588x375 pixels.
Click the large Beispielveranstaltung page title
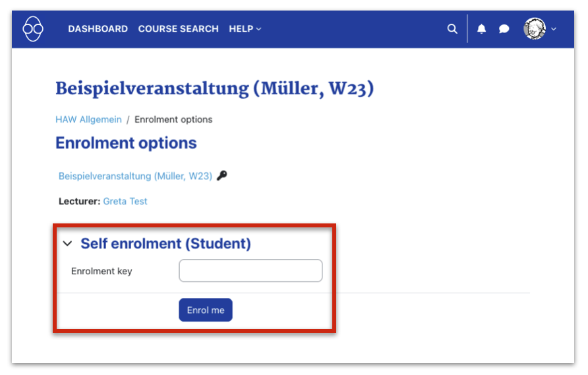[214, 88]
